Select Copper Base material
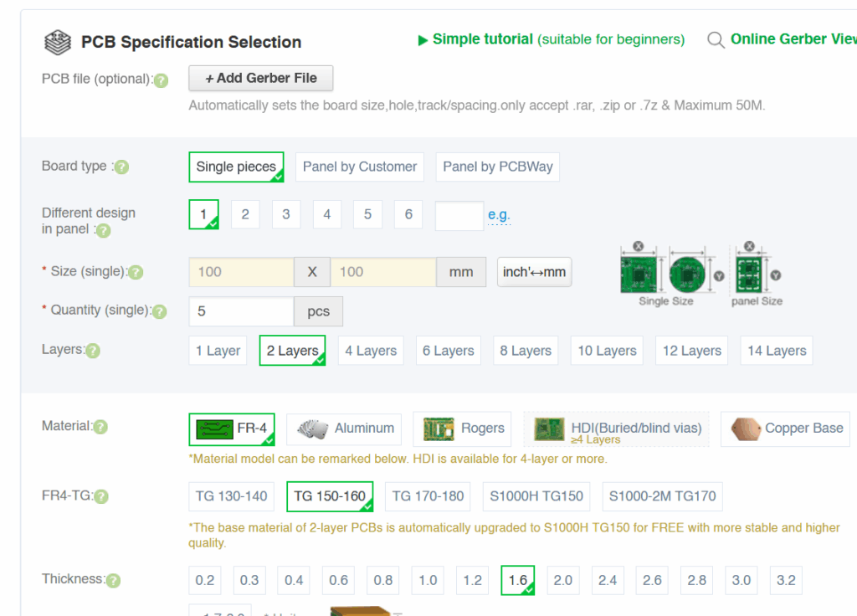Image resolution: width=857 pixels, height=616 pixels. (785, 429)
